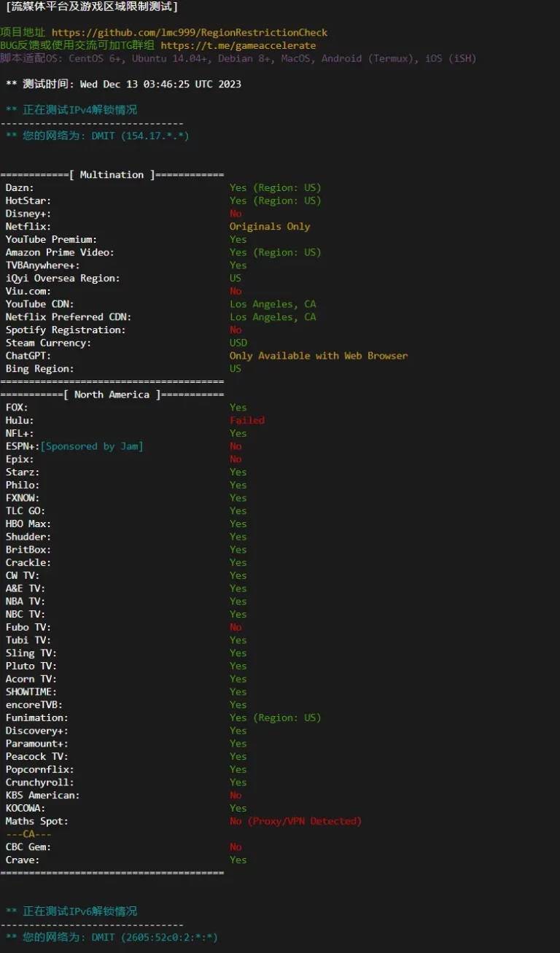Click the Fubo TV label

(28, 627)
